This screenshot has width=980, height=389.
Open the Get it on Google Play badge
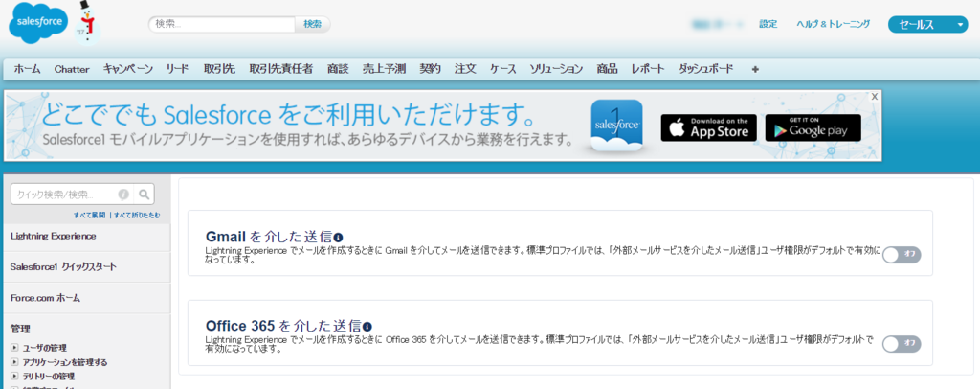[813, 127]
